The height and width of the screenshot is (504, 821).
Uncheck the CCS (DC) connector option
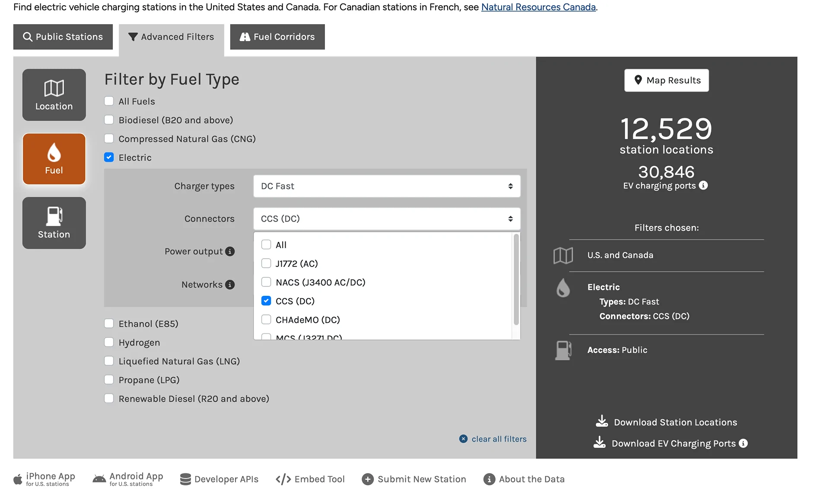coord(266,301)
